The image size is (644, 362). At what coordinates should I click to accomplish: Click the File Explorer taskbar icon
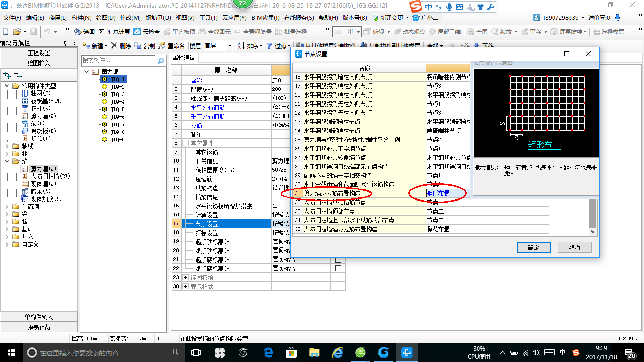coord(314,353)
